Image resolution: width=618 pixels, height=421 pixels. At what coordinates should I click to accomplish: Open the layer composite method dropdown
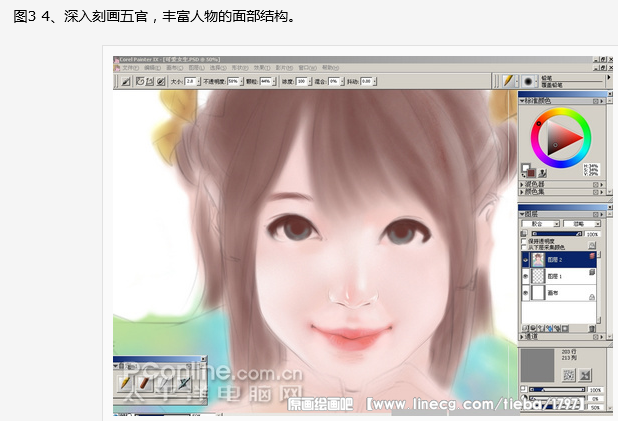(x=540, y=224)
